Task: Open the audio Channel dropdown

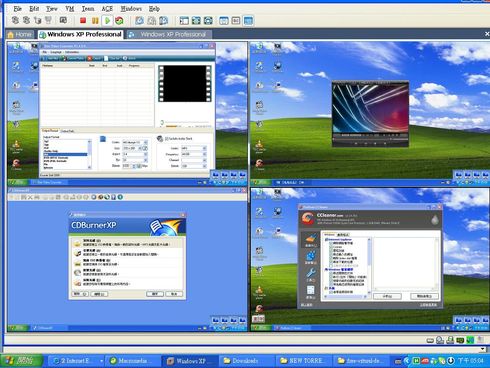Action: click(204, 160)
